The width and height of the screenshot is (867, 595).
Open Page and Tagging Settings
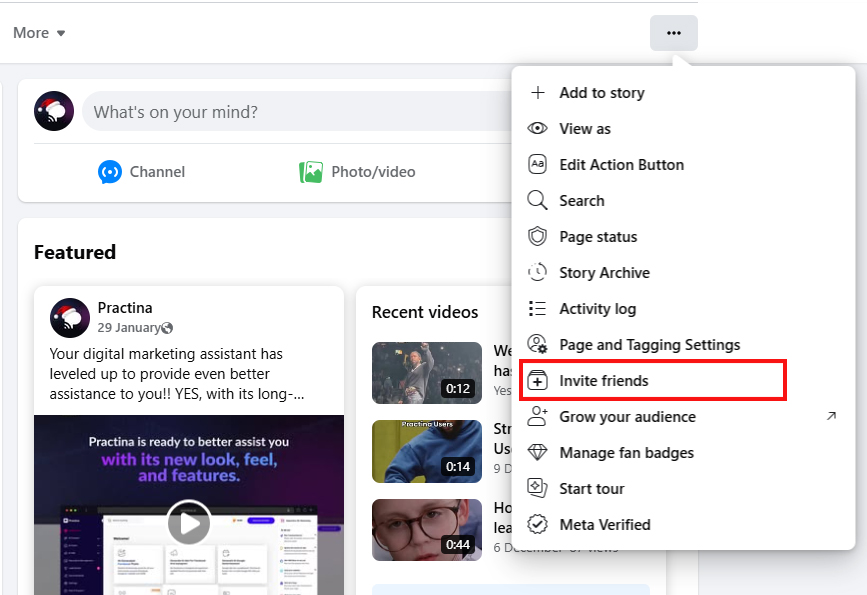point(649,345)
